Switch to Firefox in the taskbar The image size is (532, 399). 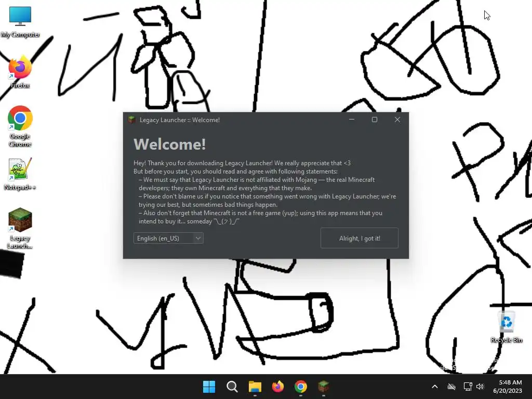[x=278, y=387]
